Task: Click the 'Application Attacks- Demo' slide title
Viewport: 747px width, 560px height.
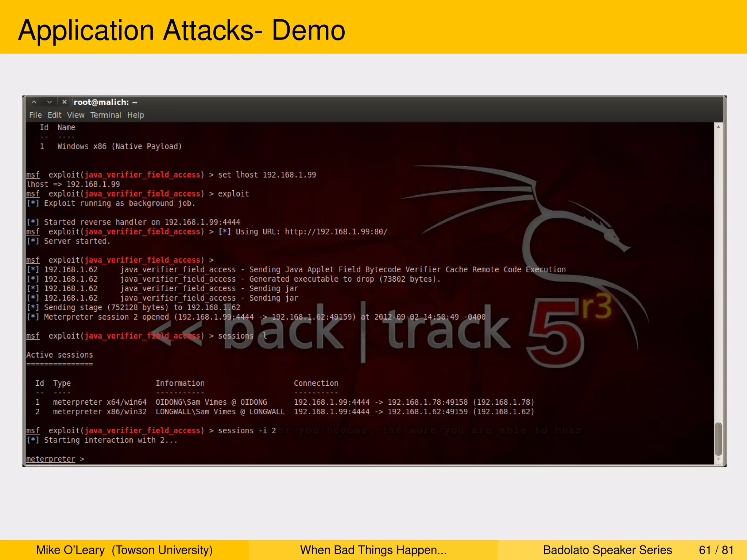Action: point(182,30)
